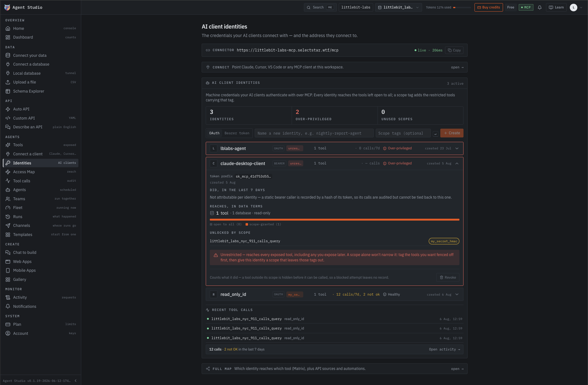
Task: Open the Search box in top bar
Action: point(320,8)
